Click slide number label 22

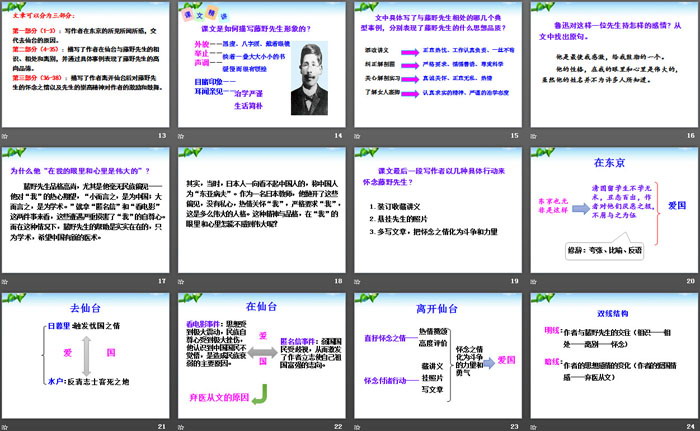point(338,427)
